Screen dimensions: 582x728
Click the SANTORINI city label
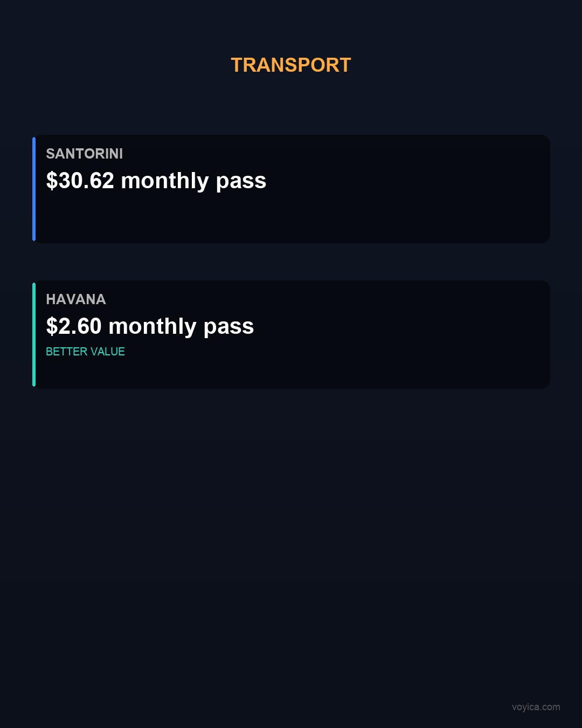(x=85, y=154)
